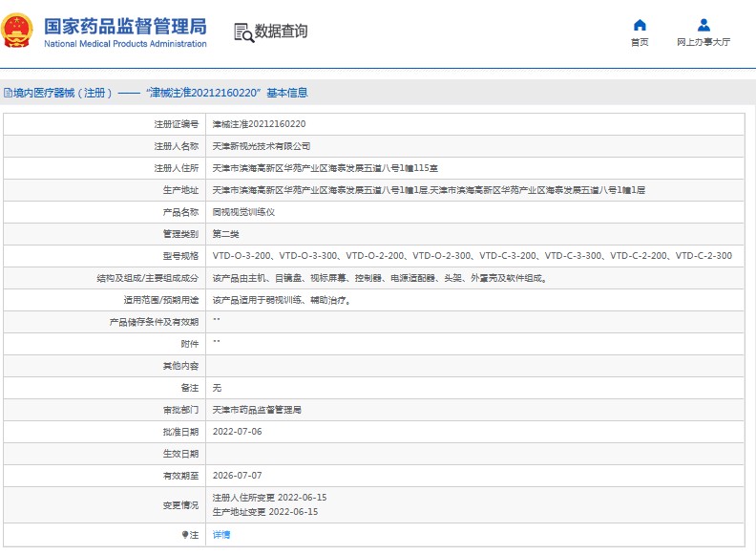The height and width of the screenshot is (555, 756).
Task: Click 境内医疗器械（注册） in the breadcrumb
Action: [x=63, y=93]
